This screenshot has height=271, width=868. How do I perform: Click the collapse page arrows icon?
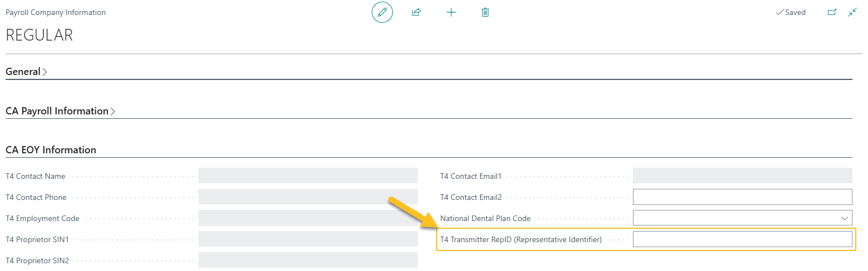coord(852,12)
